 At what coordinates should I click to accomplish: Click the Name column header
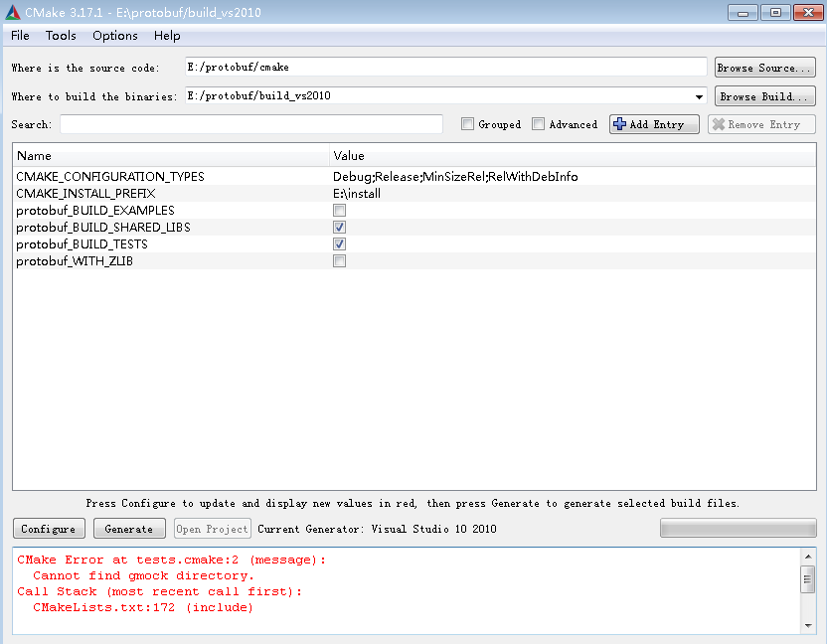(171, 156)
